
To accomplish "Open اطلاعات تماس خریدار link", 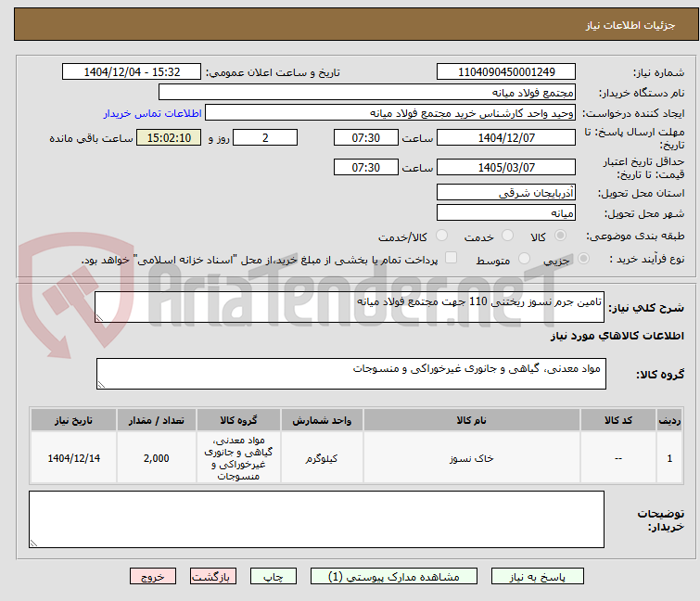I will click(x=152, y=113).
